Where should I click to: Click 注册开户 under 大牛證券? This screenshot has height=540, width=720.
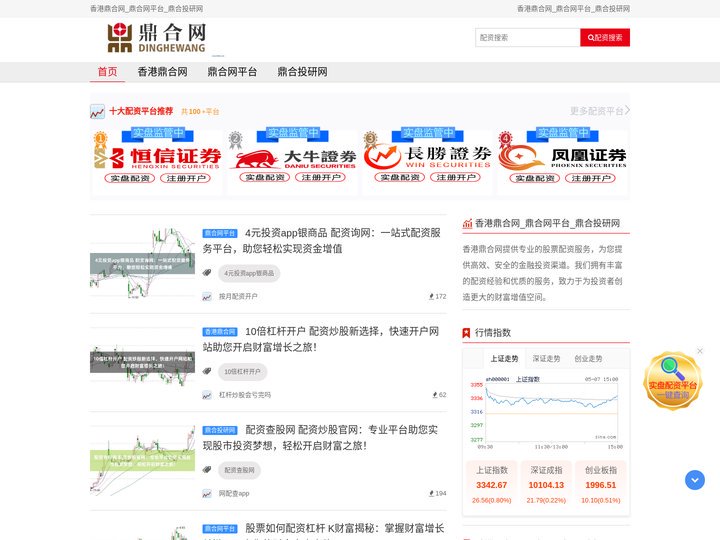coord(320,177)
